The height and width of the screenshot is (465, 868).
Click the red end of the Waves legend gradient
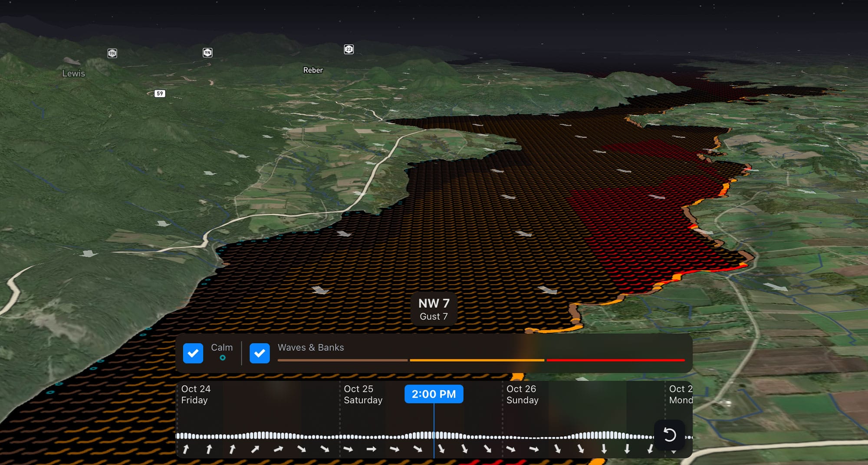pyautogui.click(x=651, y=360)
